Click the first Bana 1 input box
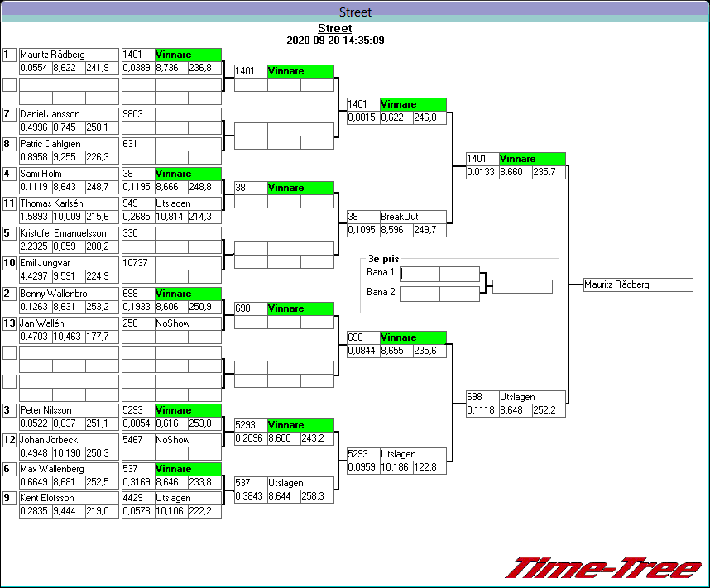 coord(420,274)
